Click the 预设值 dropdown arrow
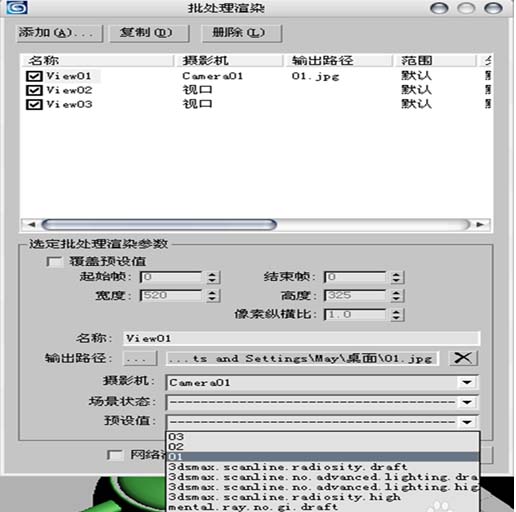Screen dimensions: 516x512 tap(467, 422)
